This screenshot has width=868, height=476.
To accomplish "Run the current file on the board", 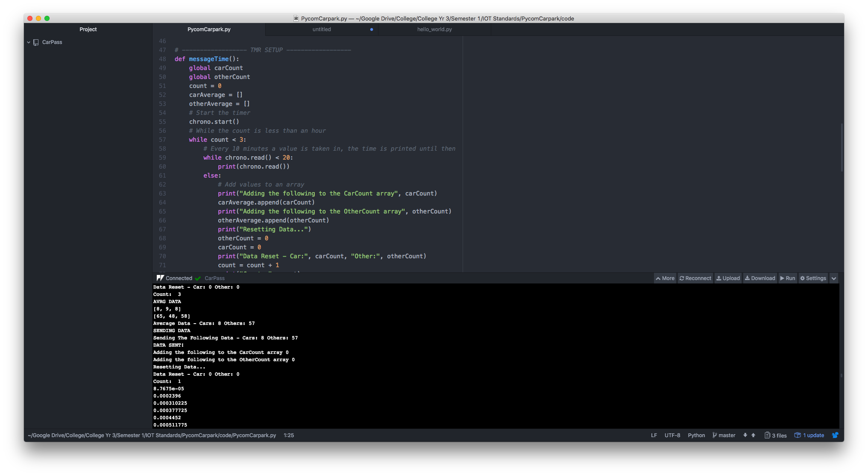I will click(x=788, y=278).
